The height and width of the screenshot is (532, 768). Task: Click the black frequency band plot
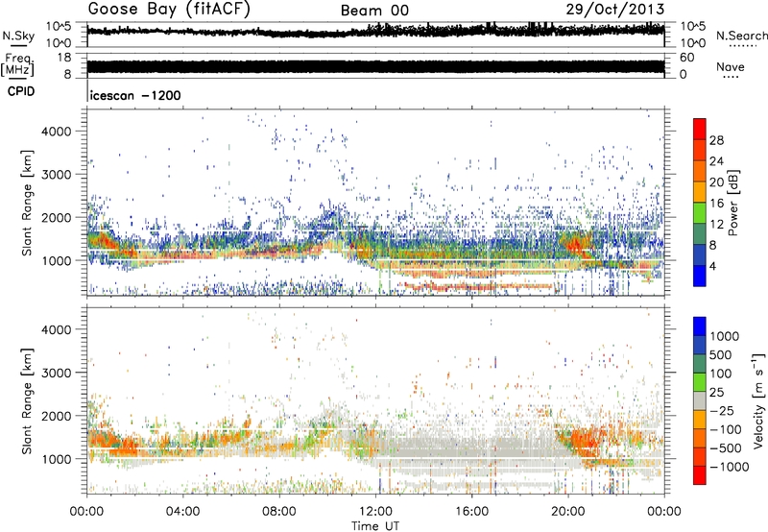click(375, 67)
